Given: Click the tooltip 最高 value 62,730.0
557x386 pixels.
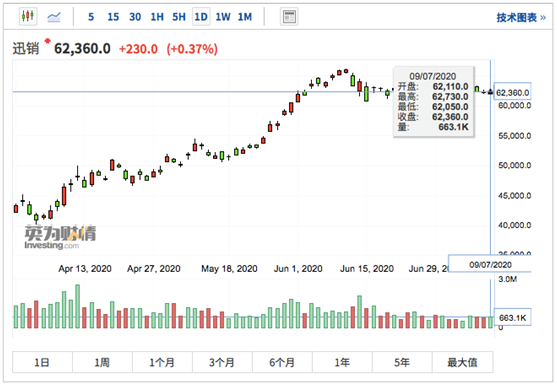Looking at the screenshot, I should pos(450,97).
